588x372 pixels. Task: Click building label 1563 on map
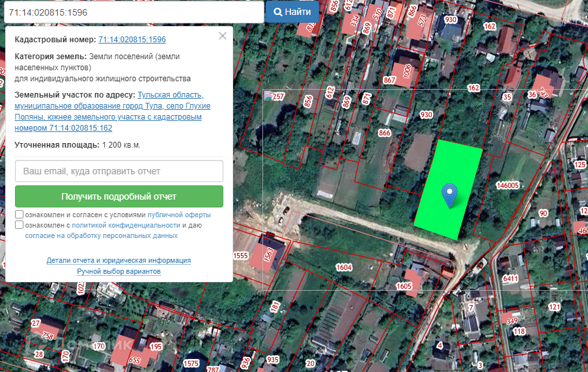point(268,255)
